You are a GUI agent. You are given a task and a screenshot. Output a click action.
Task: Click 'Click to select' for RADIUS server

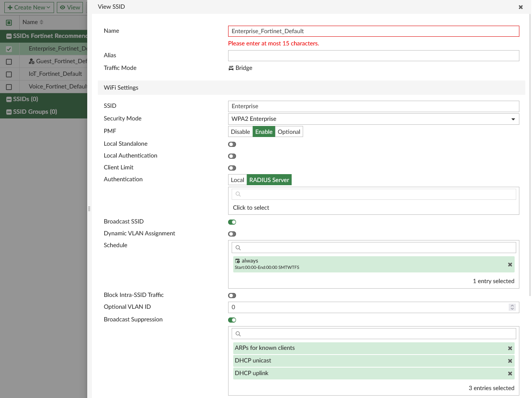(x=251, y=208)
